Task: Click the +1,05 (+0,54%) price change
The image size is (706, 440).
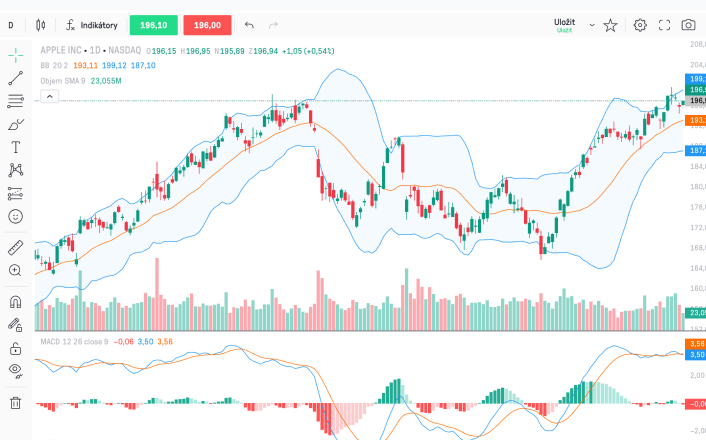Action: coord(308,51)
